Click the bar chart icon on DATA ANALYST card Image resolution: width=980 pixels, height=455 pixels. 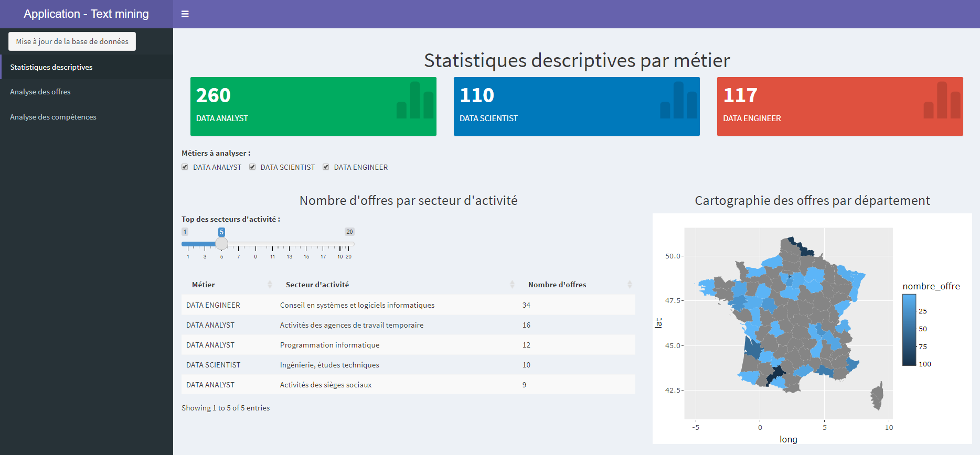click(415, 100)
